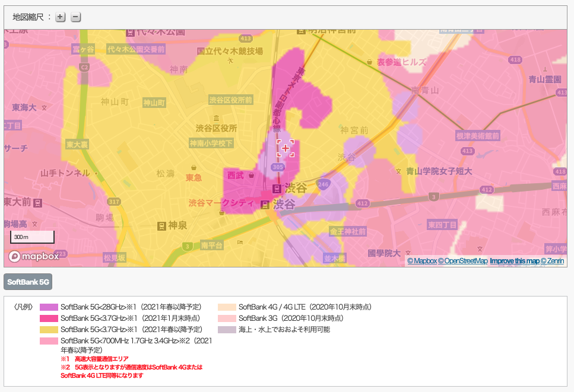Image resolution: width=574 pixels, height=392 pixels.
Task: Click the 表参道ヒルズ shopping icon
Action: (369, 62)
